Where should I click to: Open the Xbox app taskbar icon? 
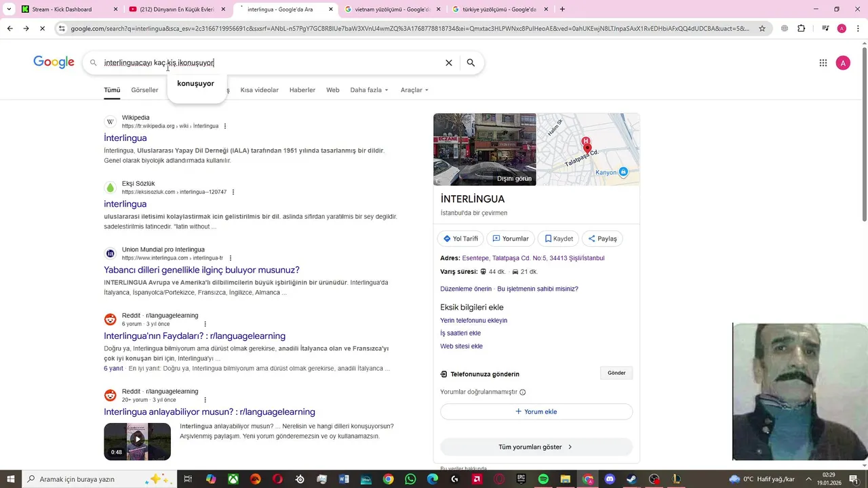tap(233, 479)
